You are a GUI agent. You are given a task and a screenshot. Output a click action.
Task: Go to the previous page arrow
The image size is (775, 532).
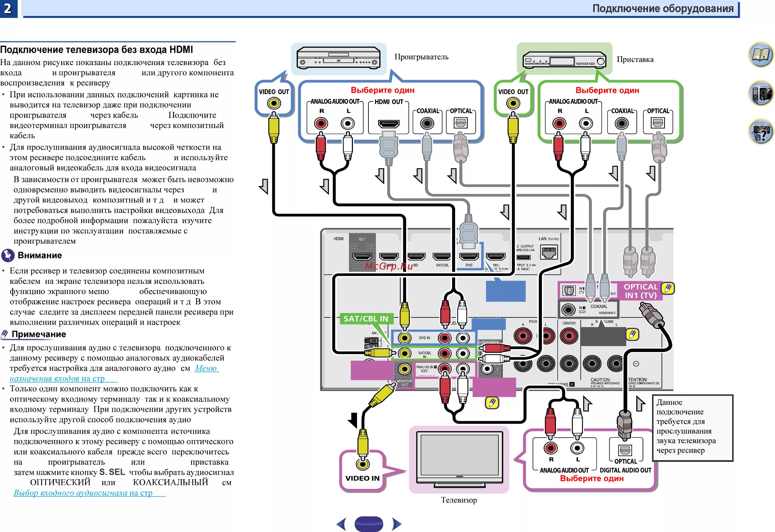tap(341, 524)
